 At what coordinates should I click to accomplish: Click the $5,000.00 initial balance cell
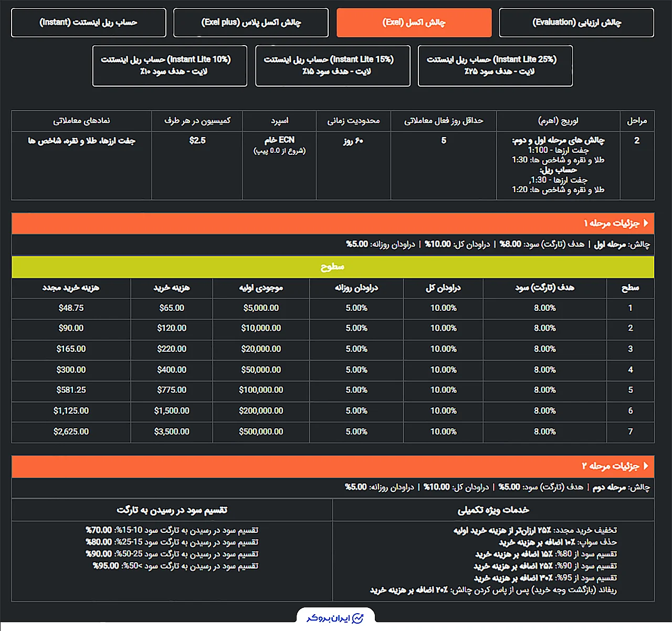click(261, 308)
